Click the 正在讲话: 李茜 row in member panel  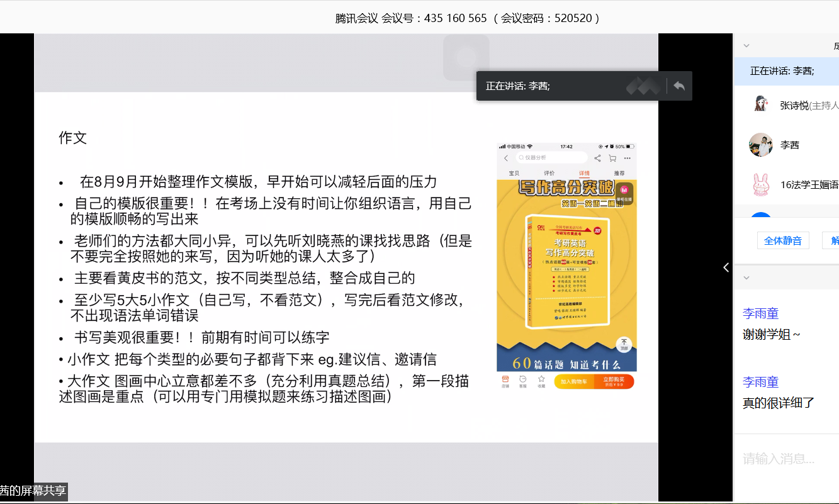click(787, 72)
